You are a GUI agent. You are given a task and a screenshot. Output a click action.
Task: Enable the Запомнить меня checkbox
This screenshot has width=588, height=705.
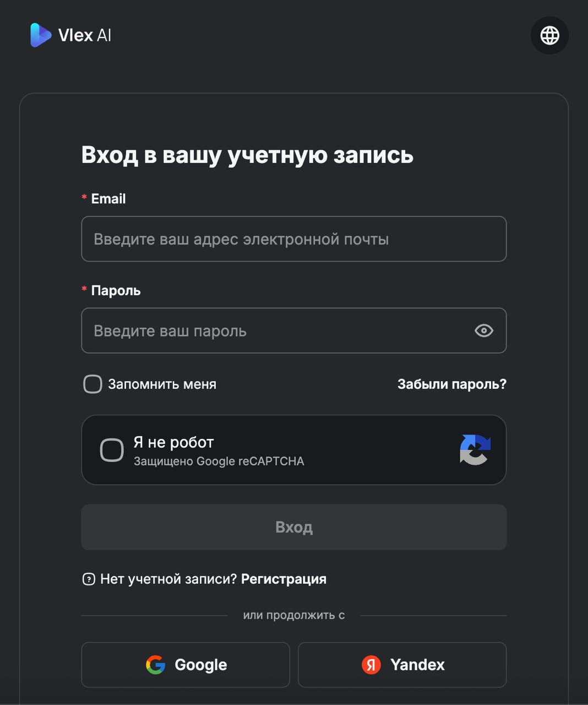click(91, 384)
